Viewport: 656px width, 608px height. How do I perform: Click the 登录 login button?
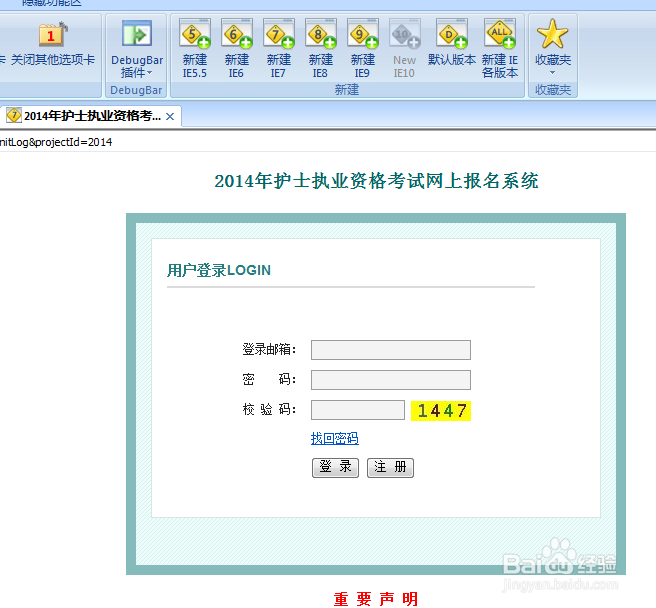335,467
